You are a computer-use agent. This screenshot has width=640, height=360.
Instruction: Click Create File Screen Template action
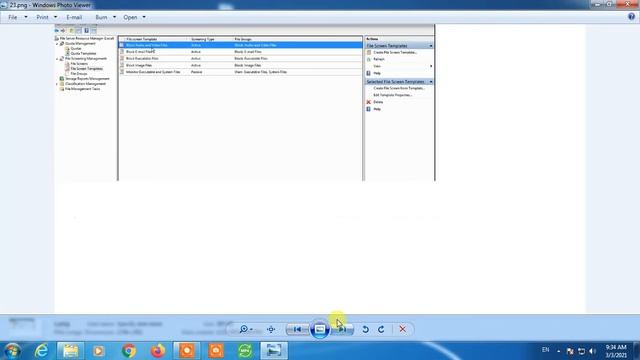[x=395, y=52]
